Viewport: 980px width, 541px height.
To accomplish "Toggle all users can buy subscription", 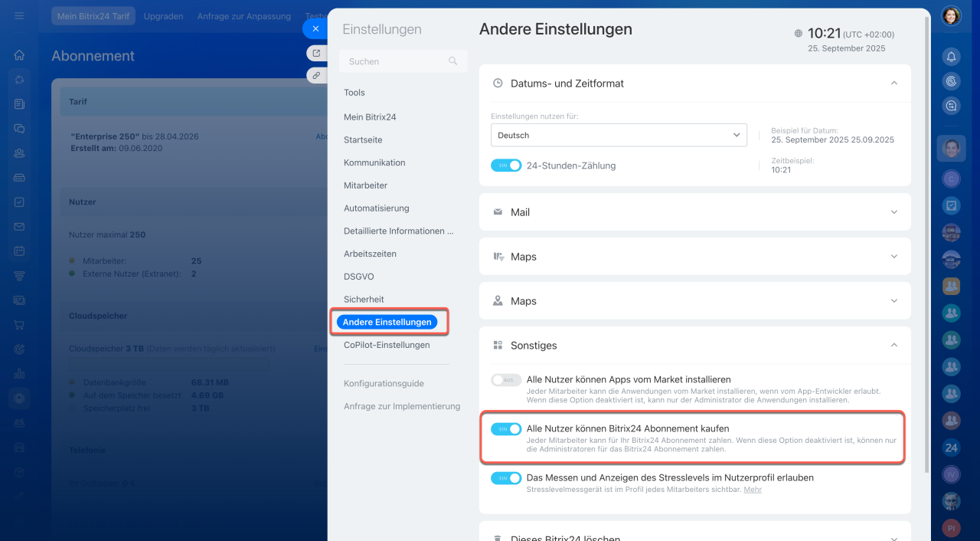I will (x=506, y=429).
